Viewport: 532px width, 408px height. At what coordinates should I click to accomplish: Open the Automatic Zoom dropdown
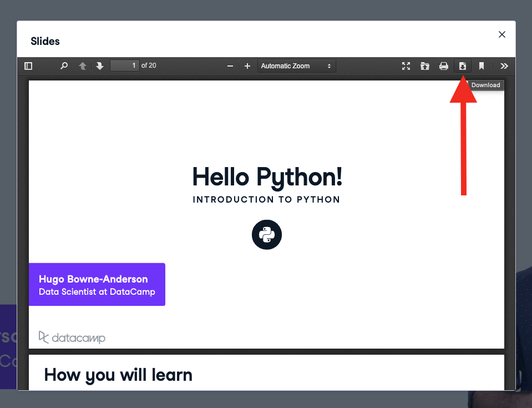296,66
